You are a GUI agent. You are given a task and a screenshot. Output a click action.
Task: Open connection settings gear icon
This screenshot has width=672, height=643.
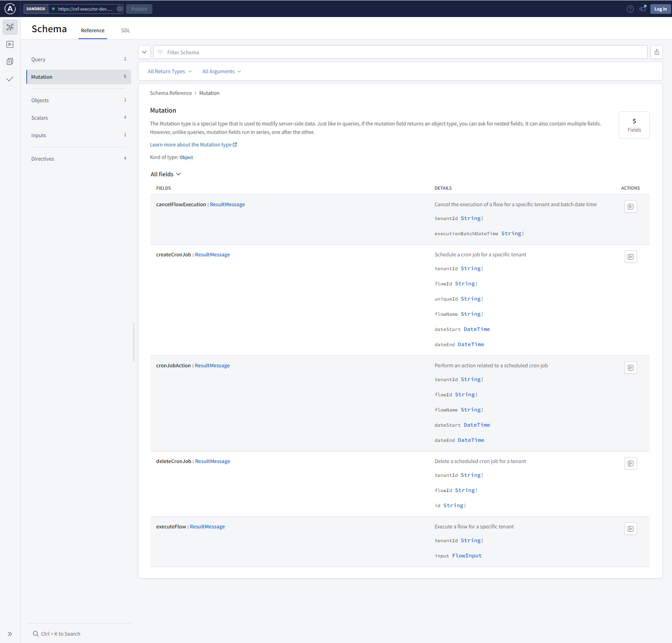tap(120, 9)
